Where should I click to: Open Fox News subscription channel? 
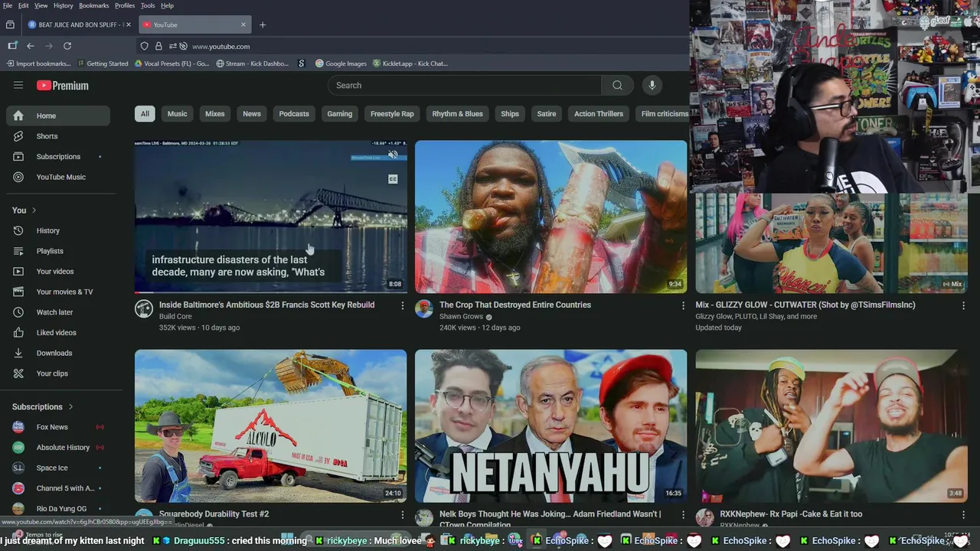58,427
